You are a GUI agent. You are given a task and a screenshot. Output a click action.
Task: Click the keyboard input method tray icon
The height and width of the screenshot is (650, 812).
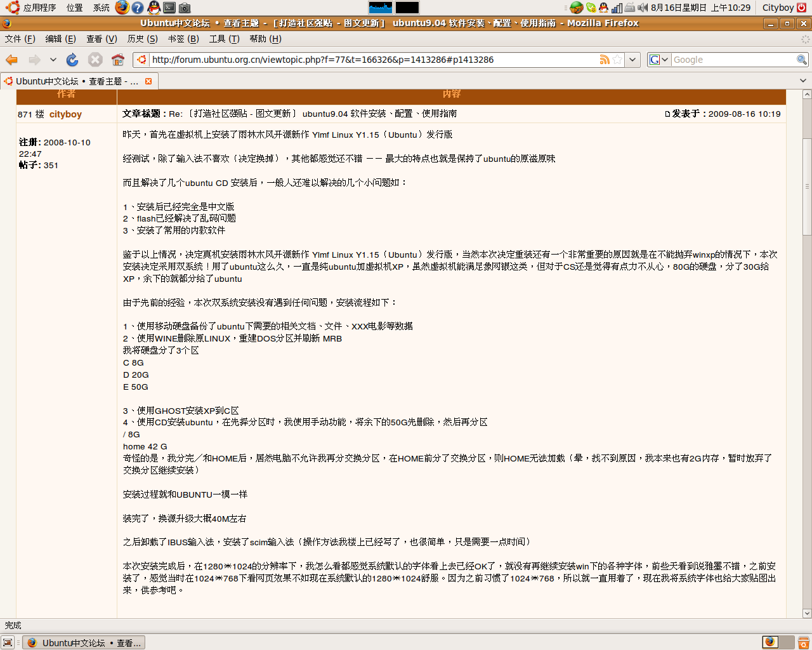(x=629, y=8)
